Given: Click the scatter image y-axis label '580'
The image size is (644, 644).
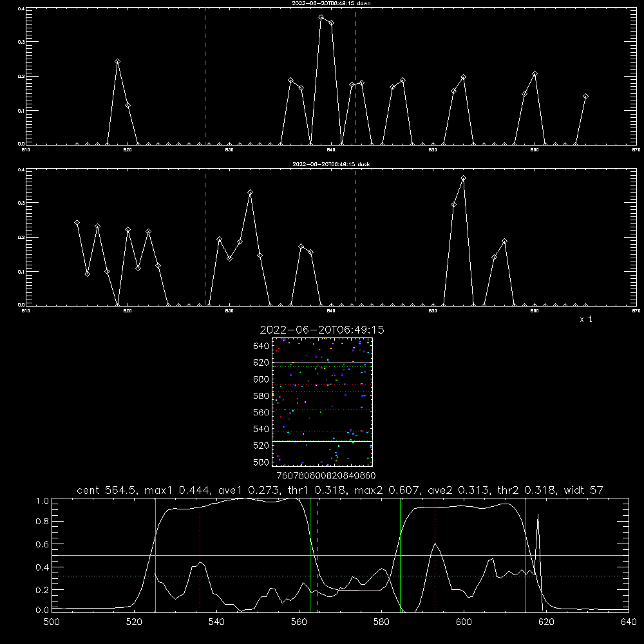Looking at the screenshot, I should [x=261, y=396].
